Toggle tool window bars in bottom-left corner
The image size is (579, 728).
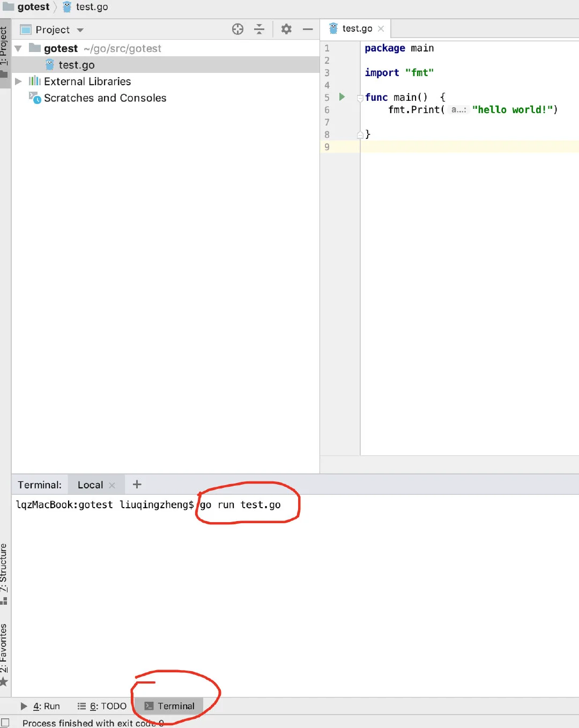click(5, 723)
